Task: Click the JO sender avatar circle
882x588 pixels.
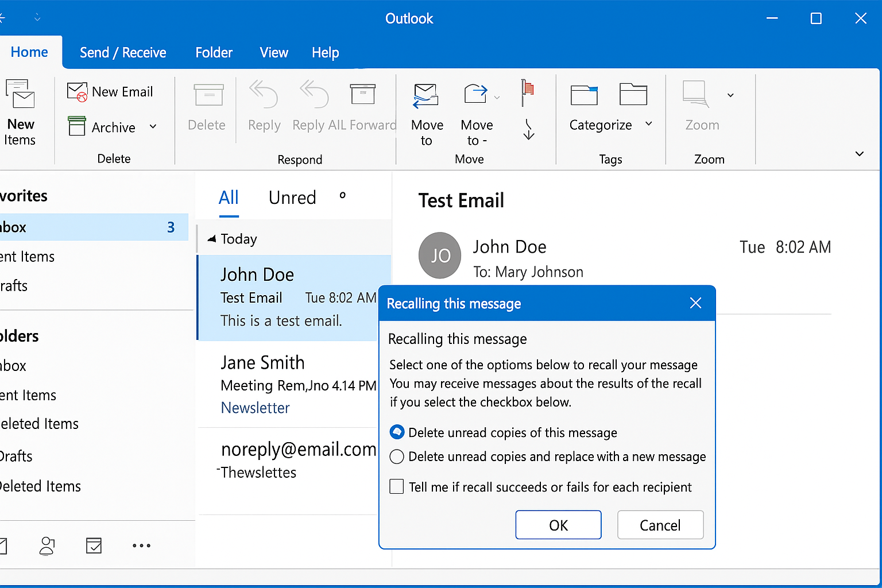Action: click(440, 256)
